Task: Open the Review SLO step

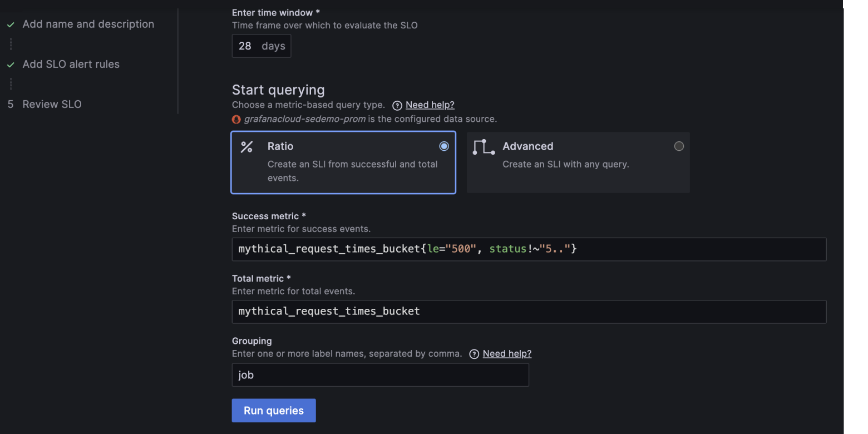Action: pos(52,104)
